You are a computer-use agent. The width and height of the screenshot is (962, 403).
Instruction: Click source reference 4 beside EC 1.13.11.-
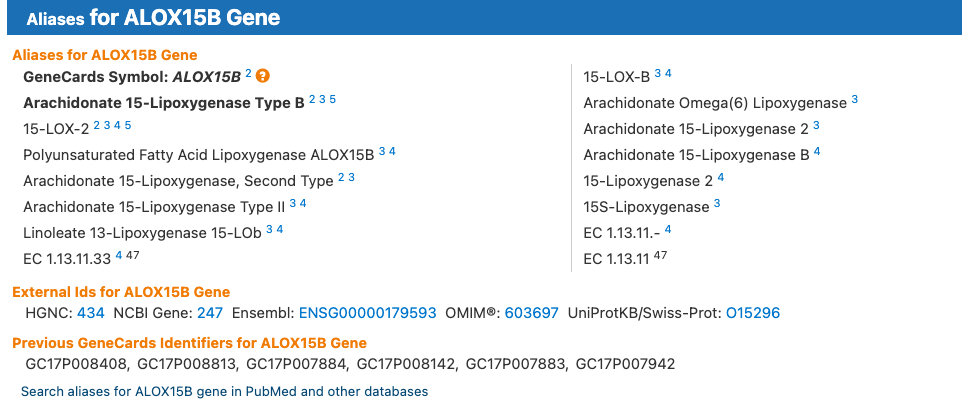point(668,229)
